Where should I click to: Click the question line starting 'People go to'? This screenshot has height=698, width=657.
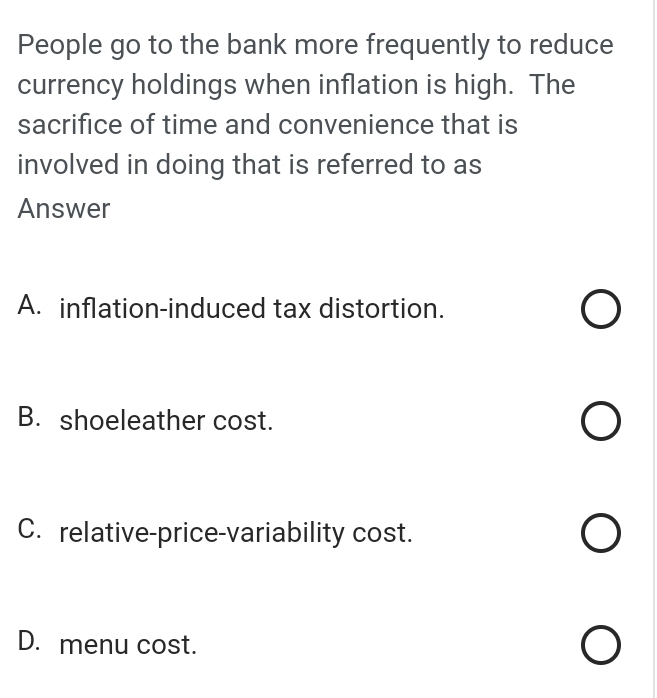tap(315, 45)
